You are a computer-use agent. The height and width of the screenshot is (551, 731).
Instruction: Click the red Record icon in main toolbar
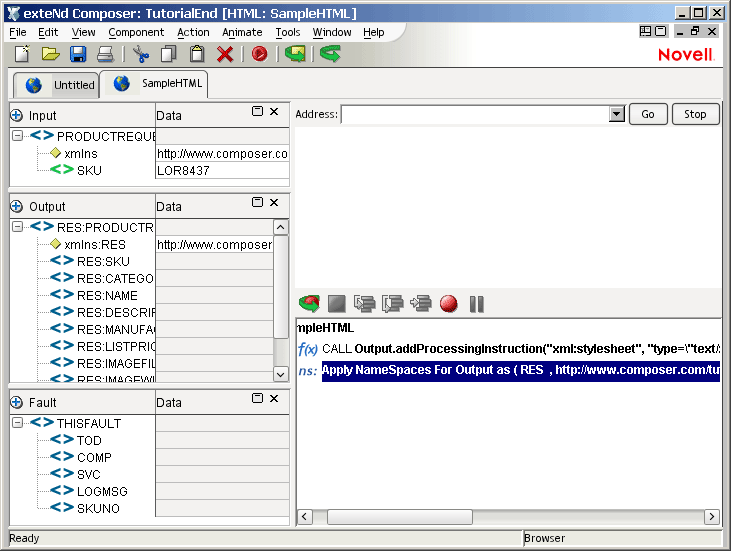(x=260, y=54)
